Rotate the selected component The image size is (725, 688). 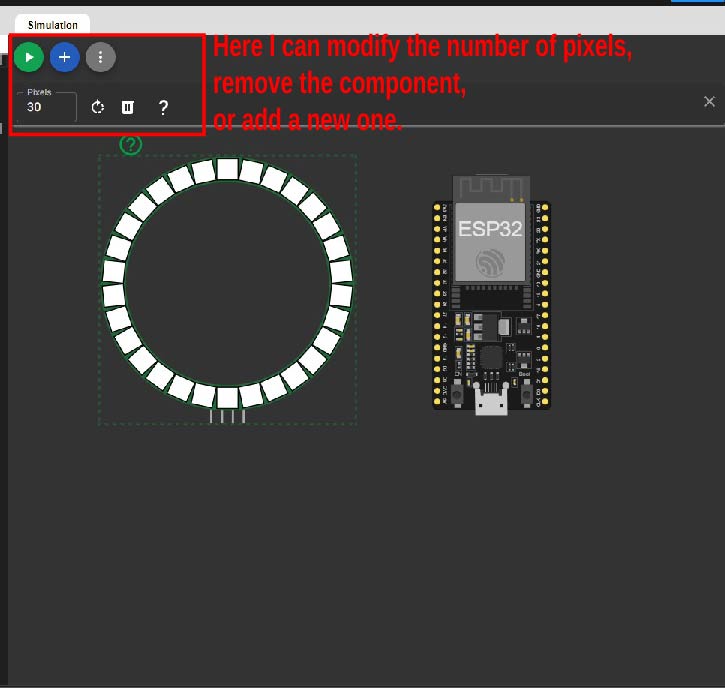pos(98,107)
